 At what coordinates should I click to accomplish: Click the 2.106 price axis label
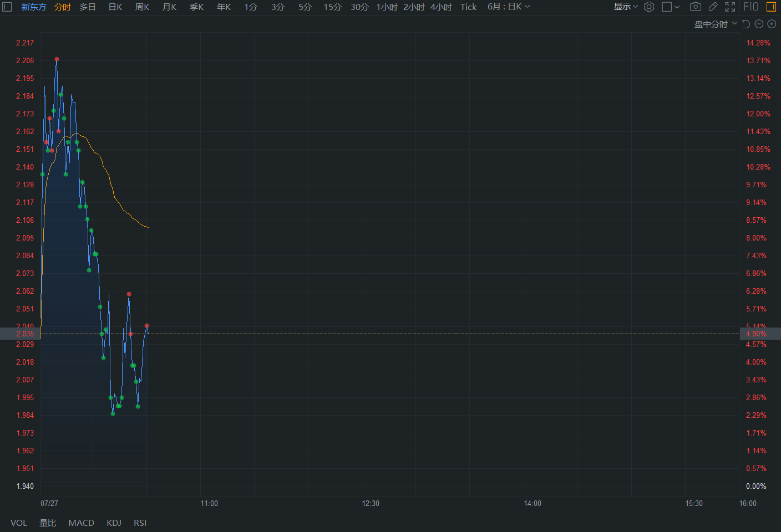pyautogui.click(x=25, y=220)
